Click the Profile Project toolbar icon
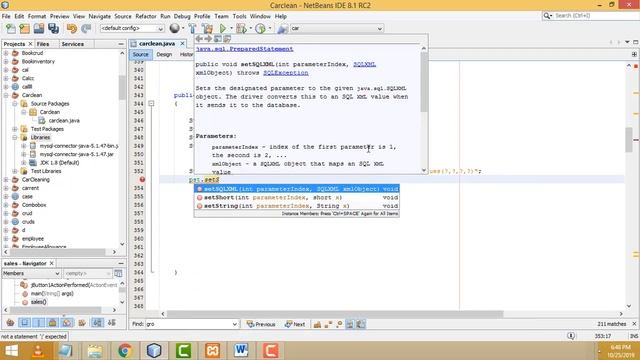This screenshot has width=640, height=360. 260,28
